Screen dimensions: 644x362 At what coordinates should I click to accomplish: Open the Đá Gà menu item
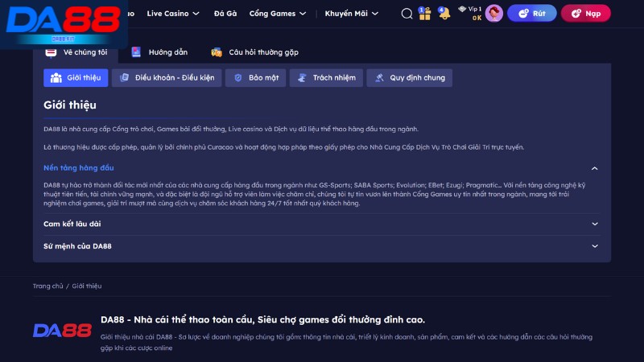point(225,14)
